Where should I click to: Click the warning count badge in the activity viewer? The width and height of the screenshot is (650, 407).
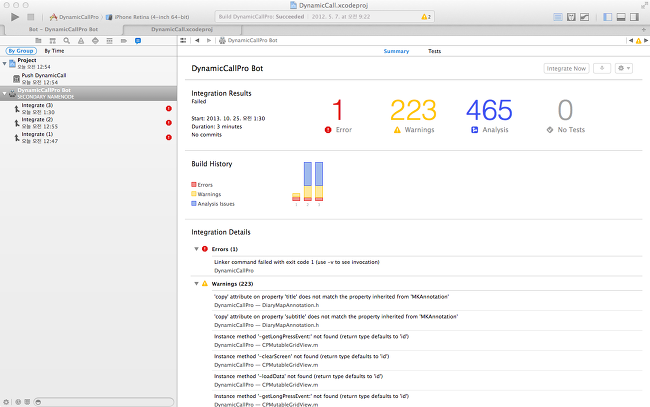pos(426,17)
